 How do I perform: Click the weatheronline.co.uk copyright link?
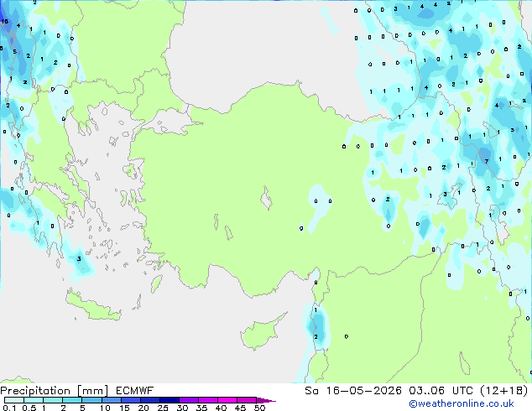coord(462,403)
